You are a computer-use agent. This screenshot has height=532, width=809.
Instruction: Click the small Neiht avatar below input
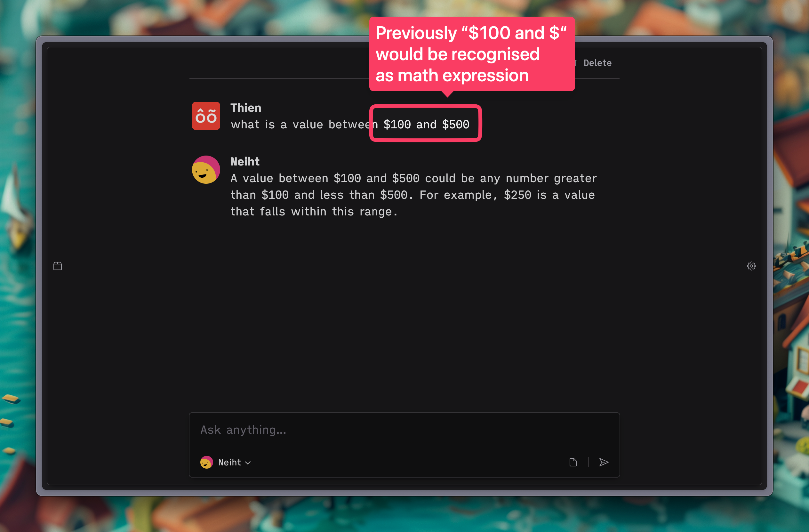pos(206,462)
